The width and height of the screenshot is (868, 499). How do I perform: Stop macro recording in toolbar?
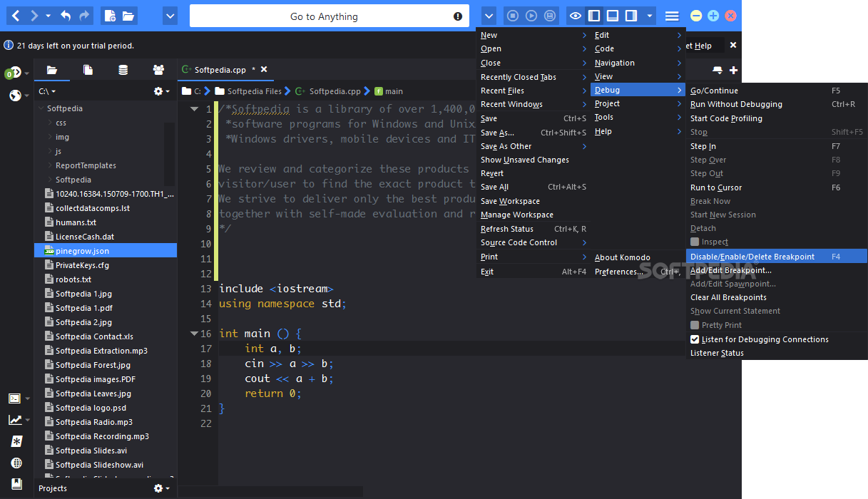tap(512, 16)
